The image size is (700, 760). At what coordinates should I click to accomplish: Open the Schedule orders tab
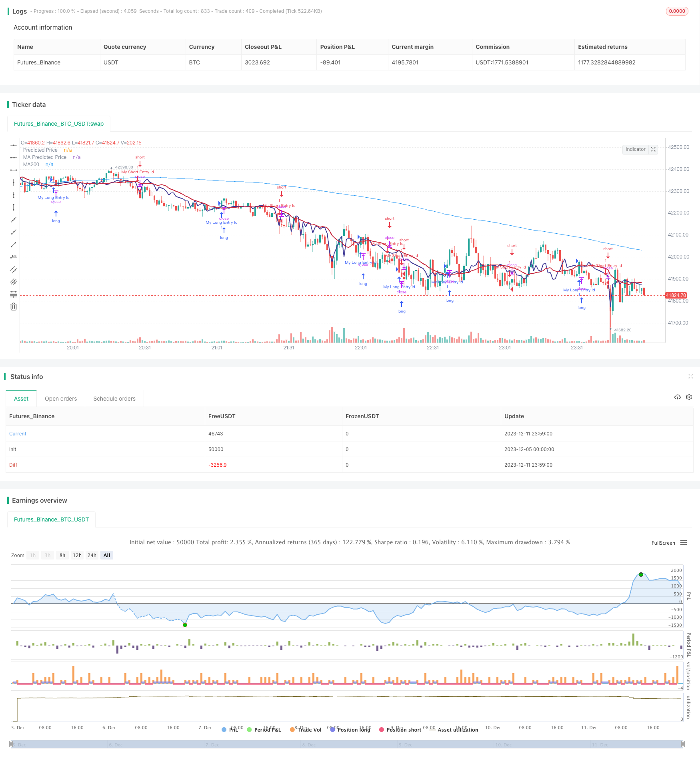click(114, 399)
